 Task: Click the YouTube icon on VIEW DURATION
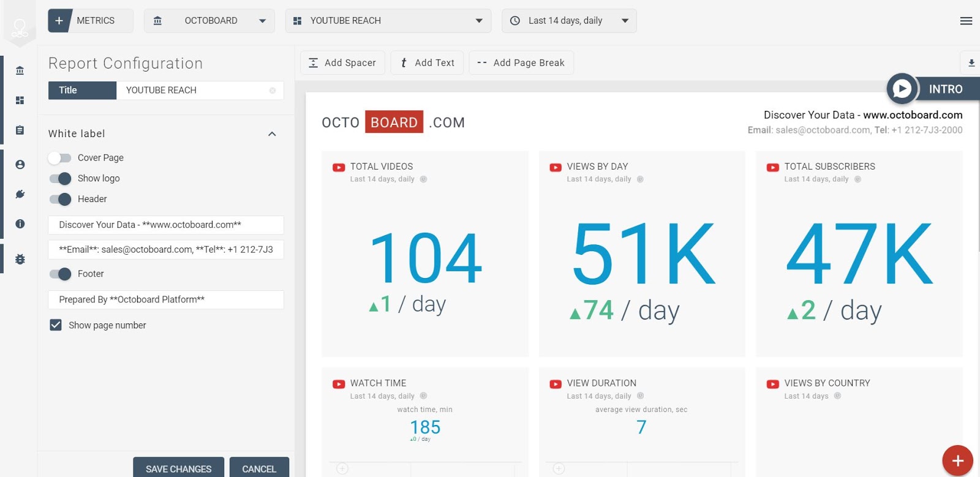coord(556,384)
